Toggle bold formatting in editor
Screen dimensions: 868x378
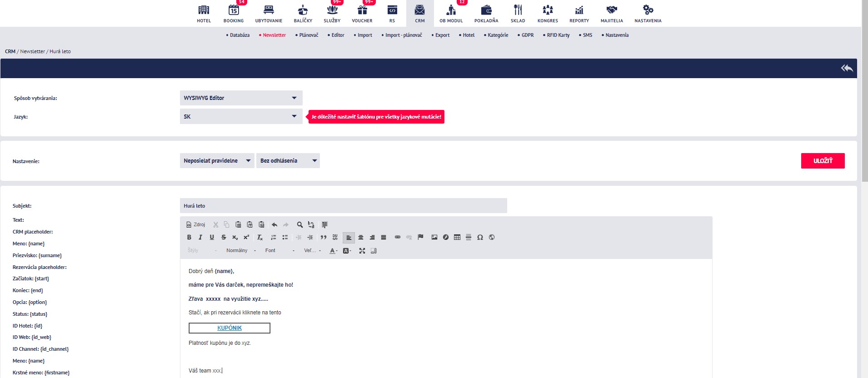click(x=189, y=237)
